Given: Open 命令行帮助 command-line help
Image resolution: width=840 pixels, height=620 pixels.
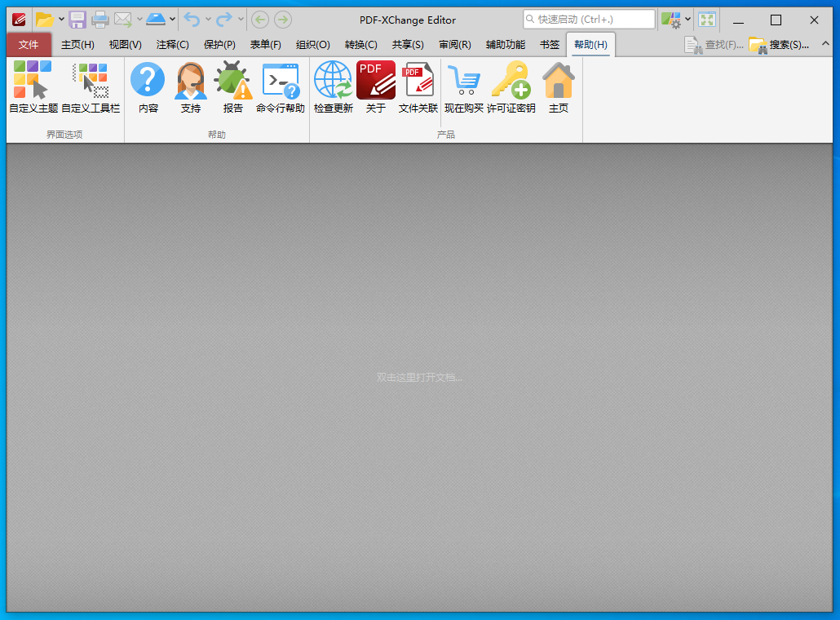Looking at the screenshot, I should coord(280,80).
